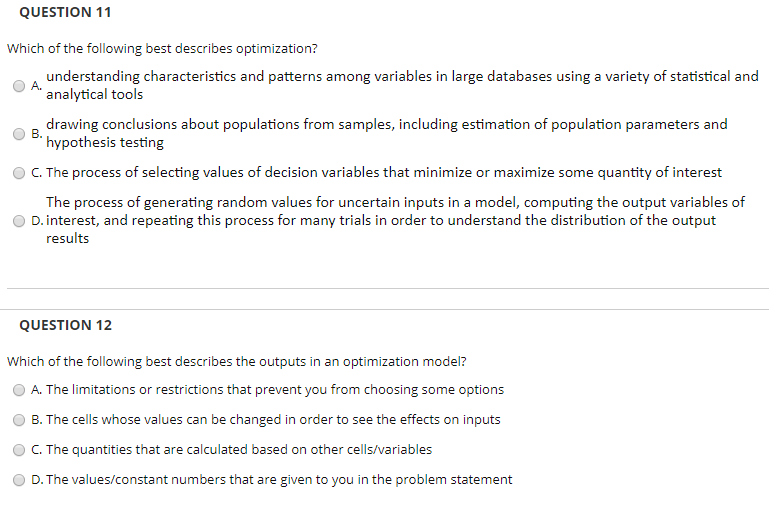Select radio button B for Question 11
769x510 pixels.
pyautogui.click(x=19, y=134)
